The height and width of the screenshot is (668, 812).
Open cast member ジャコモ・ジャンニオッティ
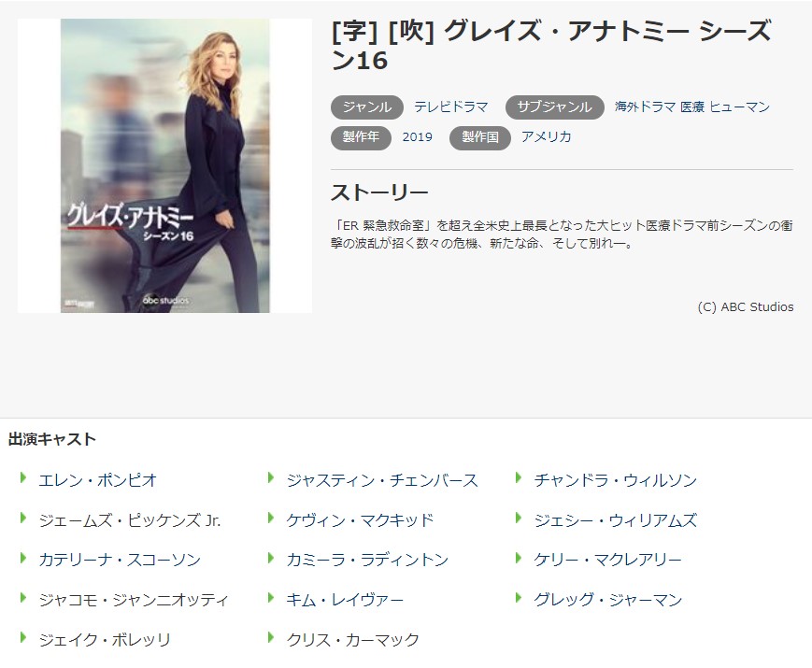click(x=133, y=600)
